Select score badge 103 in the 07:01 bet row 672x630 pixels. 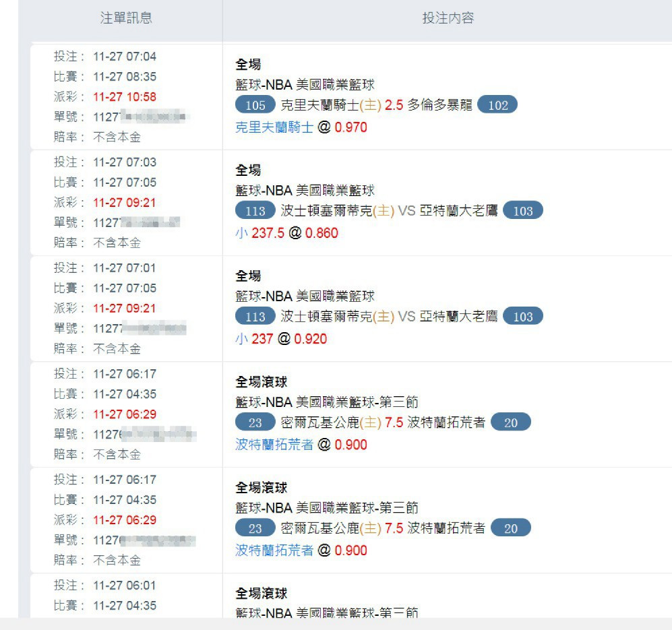[523, 317]
